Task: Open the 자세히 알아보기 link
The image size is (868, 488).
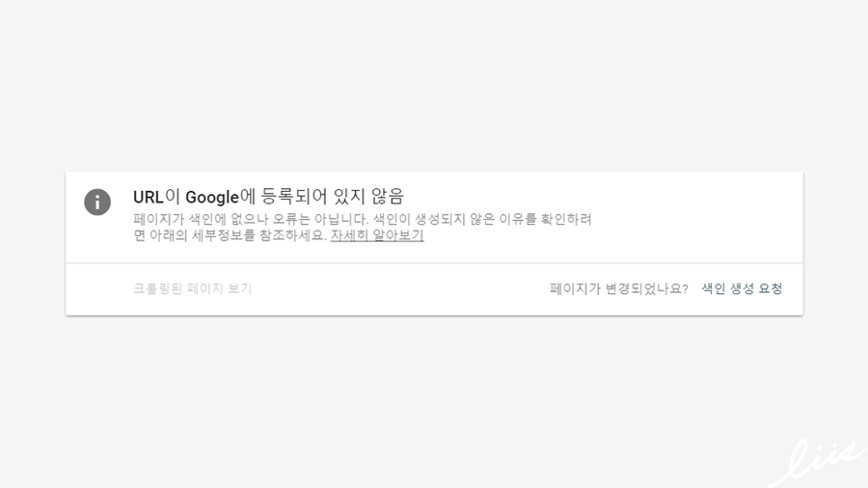Action: point(377,235)
